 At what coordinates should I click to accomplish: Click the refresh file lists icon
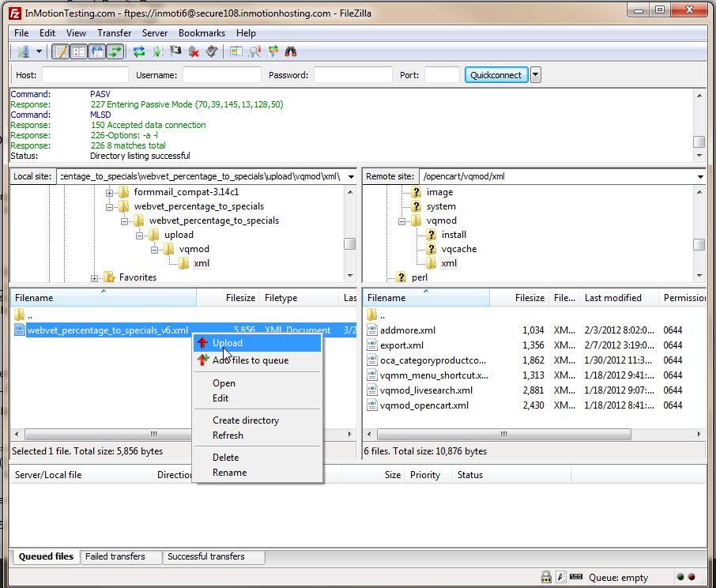[x=139, y=52]
